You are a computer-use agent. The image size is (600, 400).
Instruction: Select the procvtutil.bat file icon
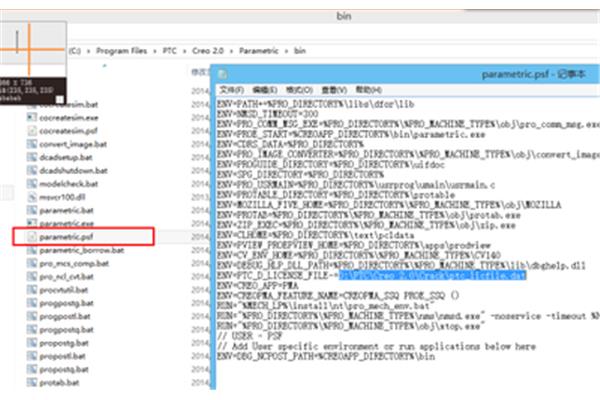coord(32,290)
